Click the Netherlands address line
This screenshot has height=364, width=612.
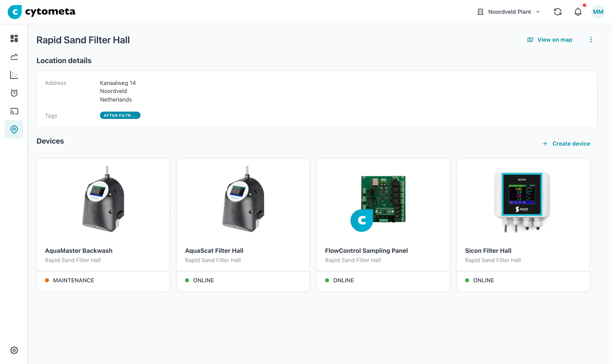pyautogui.click(x=116, y=99)
